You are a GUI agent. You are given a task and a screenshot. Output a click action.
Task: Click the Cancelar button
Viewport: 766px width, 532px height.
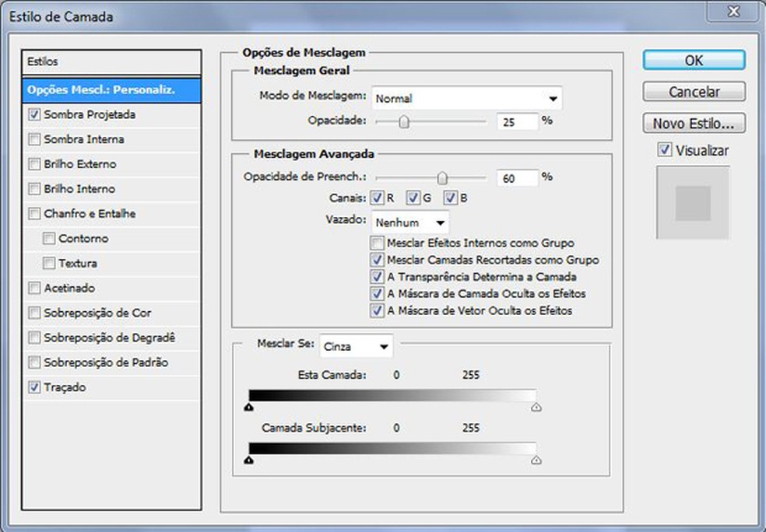tap(694, 91)
